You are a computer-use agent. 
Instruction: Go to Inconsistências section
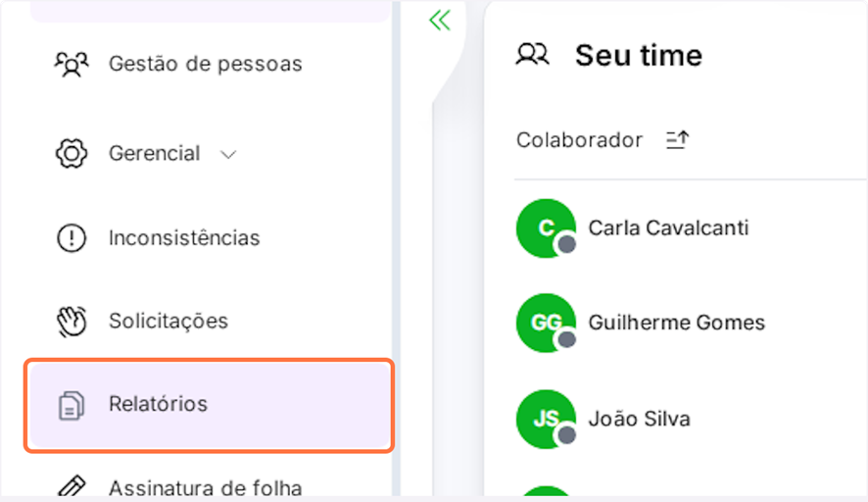184,238
